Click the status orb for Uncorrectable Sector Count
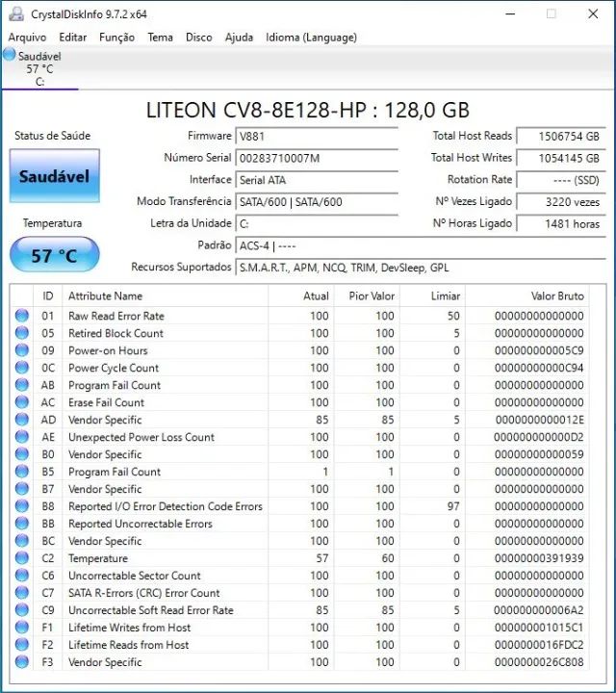 click(21, 575)
